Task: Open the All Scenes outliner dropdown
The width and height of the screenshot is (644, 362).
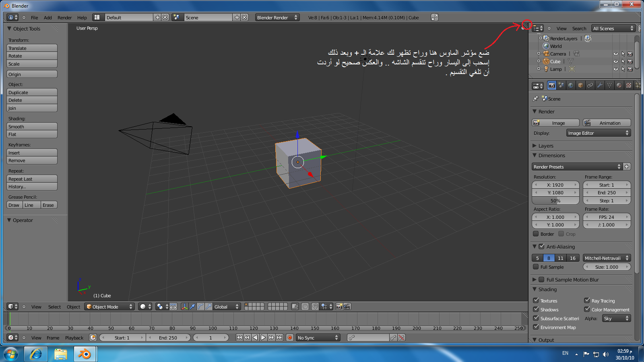Action: [613, 28]
